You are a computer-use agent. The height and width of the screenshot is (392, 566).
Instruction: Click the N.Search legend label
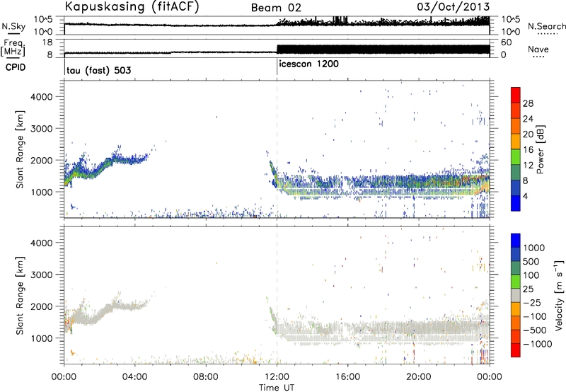[x=547, y=26]
